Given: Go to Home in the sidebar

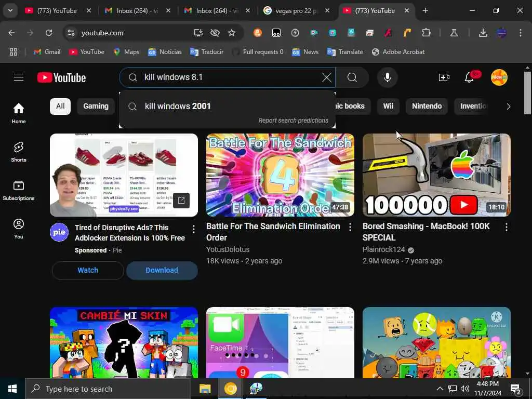Looking at the screenshot, I should pos(19,113).
